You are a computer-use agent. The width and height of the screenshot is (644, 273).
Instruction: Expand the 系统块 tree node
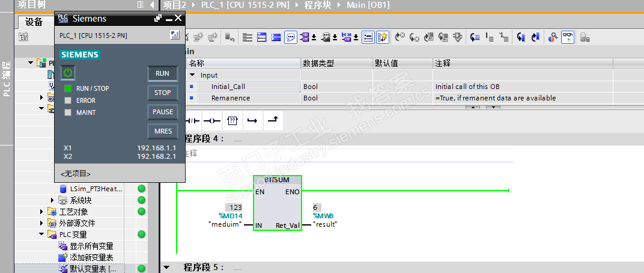[x=52, y=200]
